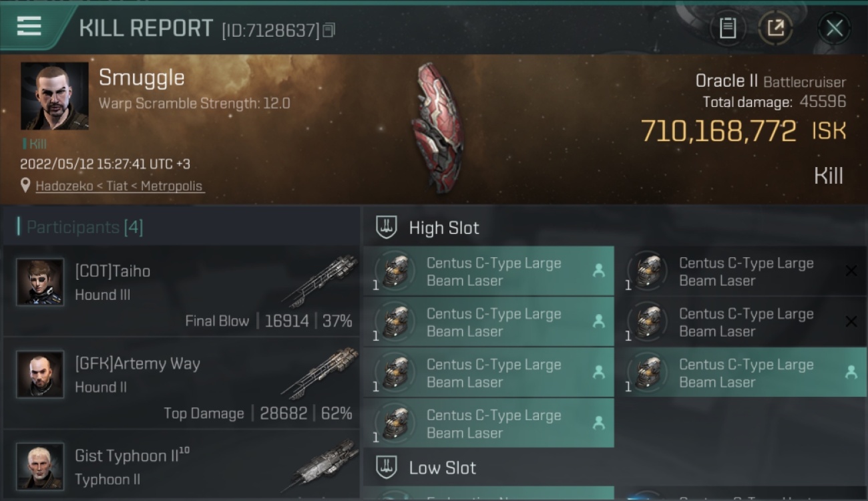The width and height of the screenshot is (868, 501).
Task: Open Smuggle's pilot portrait
Action: tap(55, 96)
